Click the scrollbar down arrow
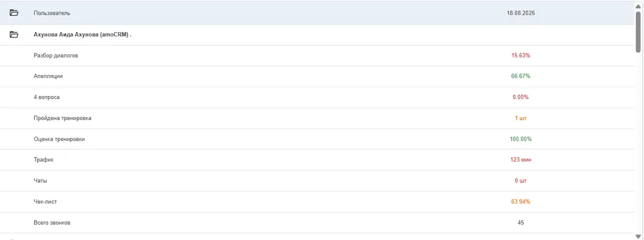Image resolution: width=644 pixels, height=240 pixels. coord(638,236)
